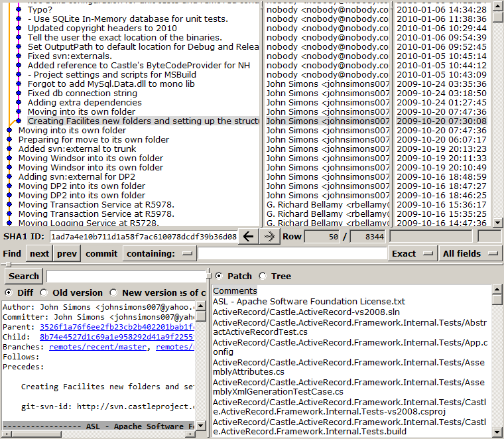Open parent commit link 3526f1a76f6ee2fb

click(117, 327)
